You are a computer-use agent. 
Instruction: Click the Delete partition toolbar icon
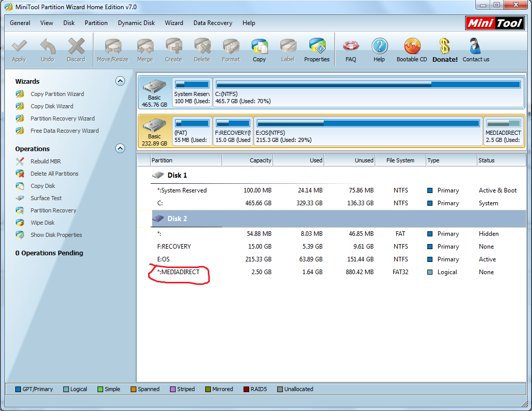pyautogui.click(x=202, y=50)
